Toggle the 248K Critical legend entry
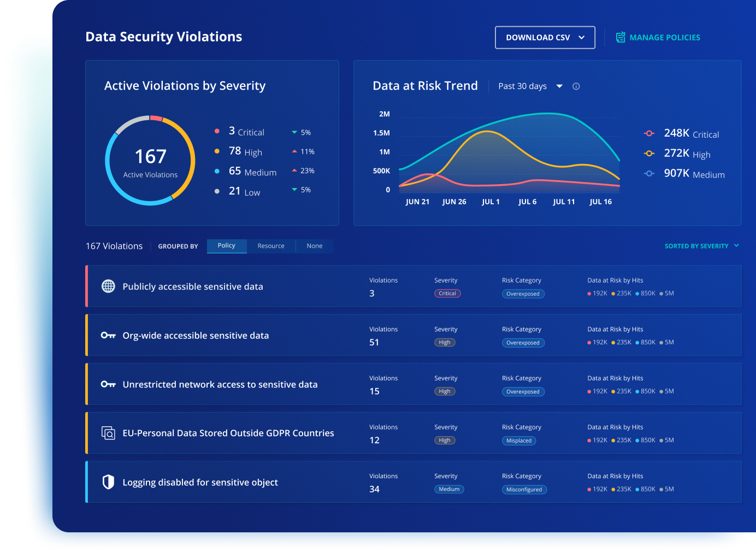756x552 pixels. [x=691, y=133]
